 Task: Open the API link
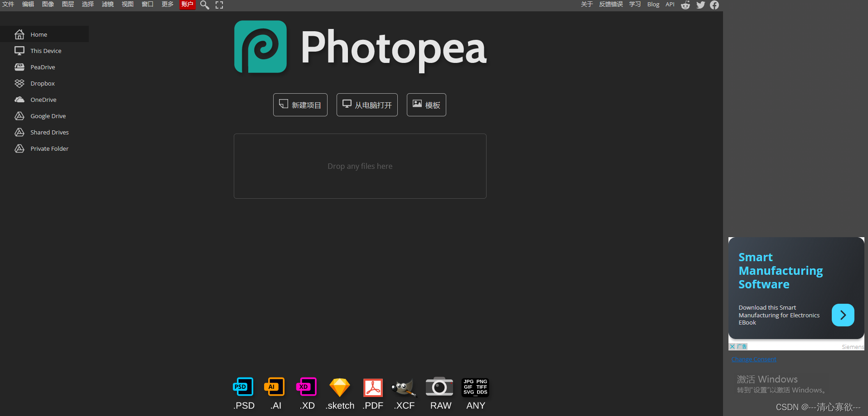point(670,5)
